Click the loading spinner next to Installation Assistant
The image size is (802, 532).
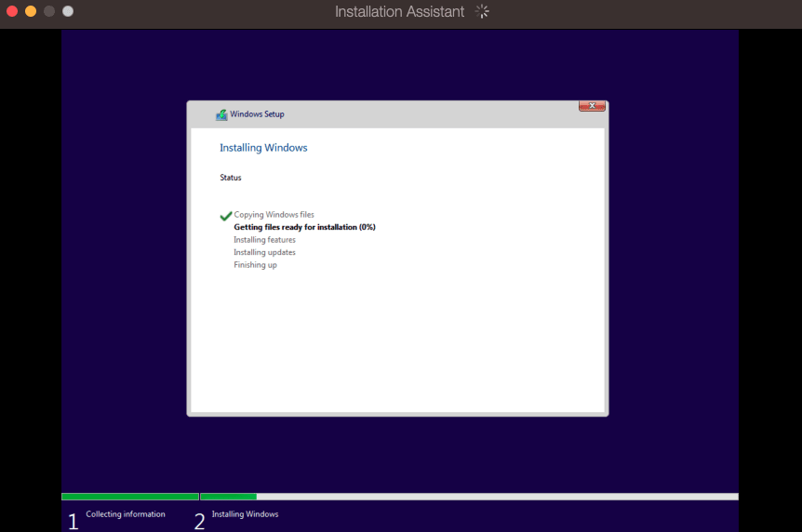pyautogui.click(x=482, y=11)
